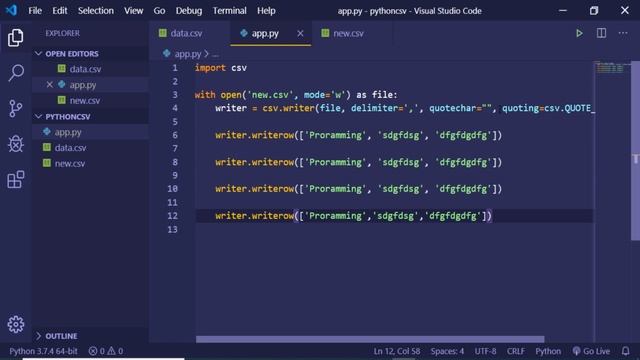This screenshot has height=360, width=640.
Task: Open the Manage gear icon
Action: (16, 324)
